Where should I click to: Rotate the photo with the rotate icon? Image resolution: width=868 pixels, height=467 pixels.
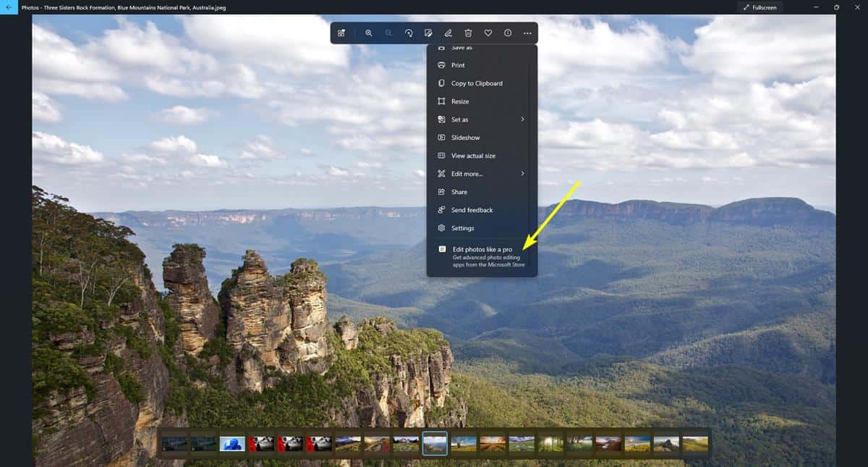pos(409,33)
